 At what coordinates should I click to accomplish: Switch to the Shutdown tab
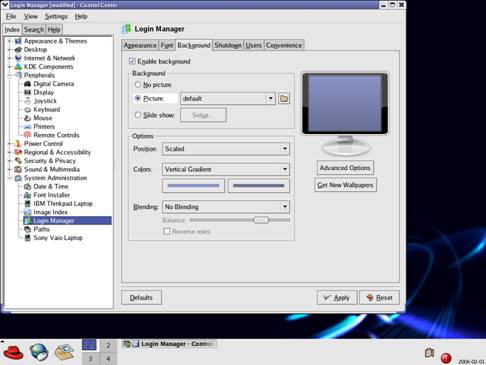tap(228, 45)
